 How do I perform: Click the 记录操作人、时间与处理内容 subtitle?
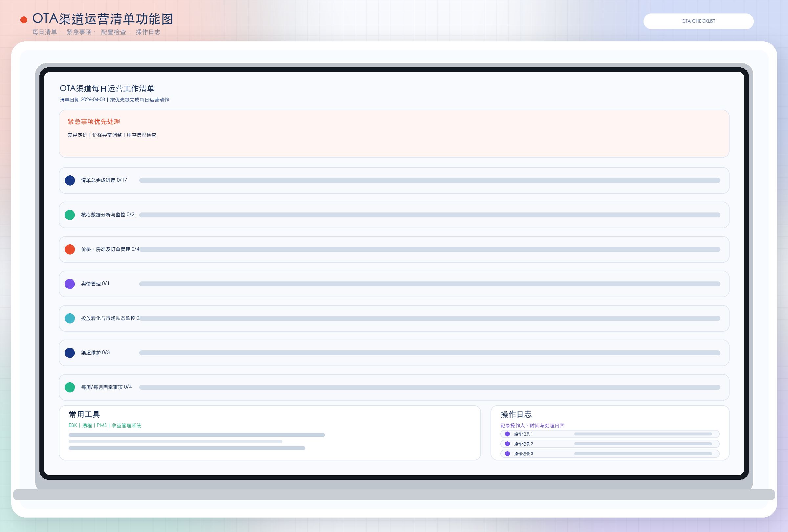[532, 426]
